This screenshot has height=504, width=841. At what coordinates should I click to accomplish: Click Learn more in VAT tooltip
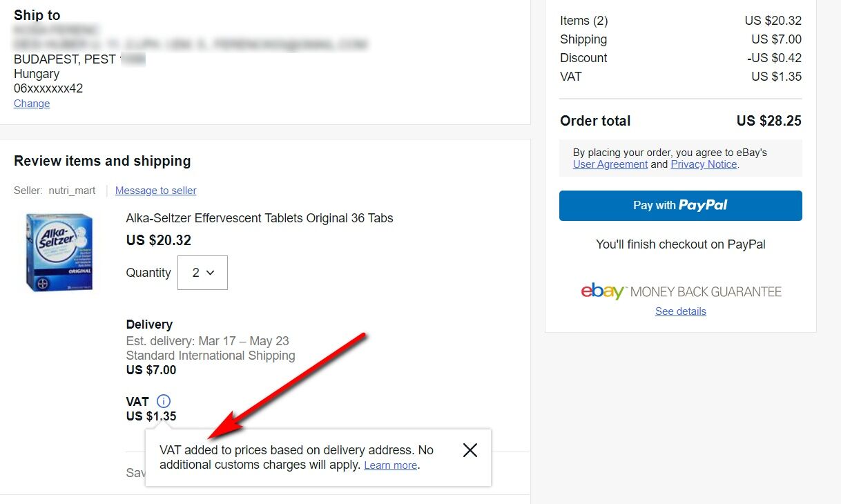tap(390, 465)
